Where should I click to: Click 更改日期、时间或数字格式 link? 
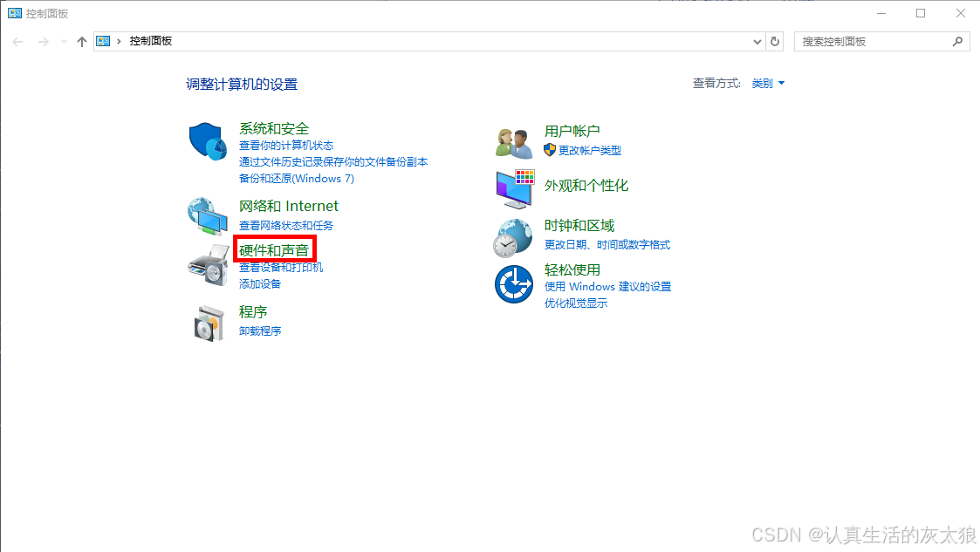607,245
